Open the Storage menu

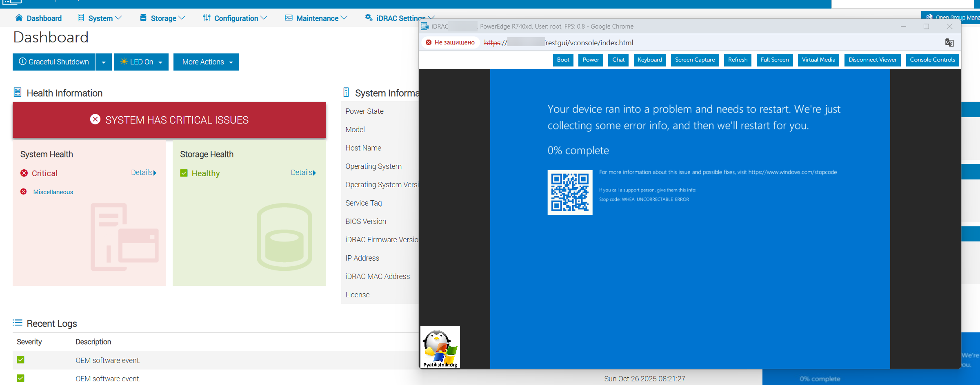[x=162, y=18]
